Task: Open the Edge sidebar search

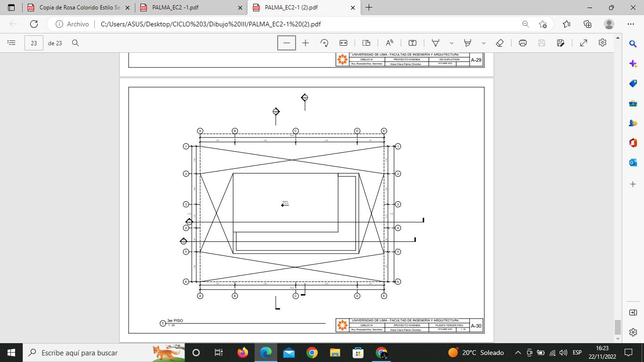Action: pyautogui.click(x=633, y=44)
